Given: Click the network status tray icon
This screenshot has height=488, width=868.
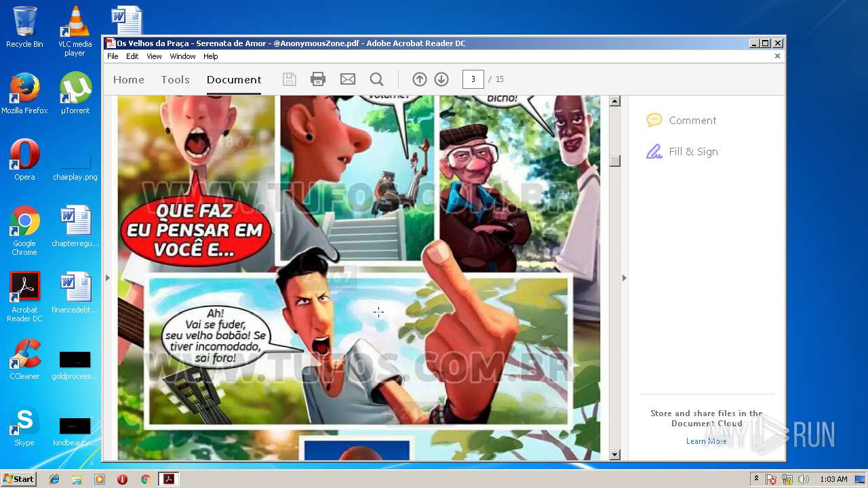Looking at the screenshot, I should click(787, 479).
